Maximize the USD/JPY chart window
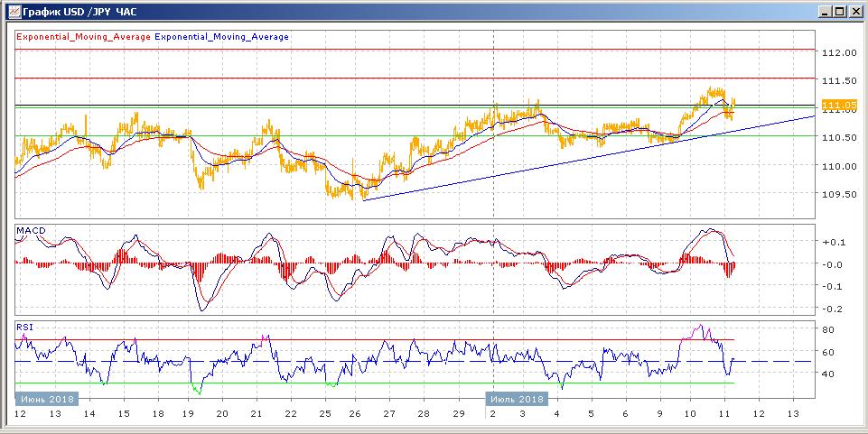Viewport: 868px width, 434px height. [840, 11]
